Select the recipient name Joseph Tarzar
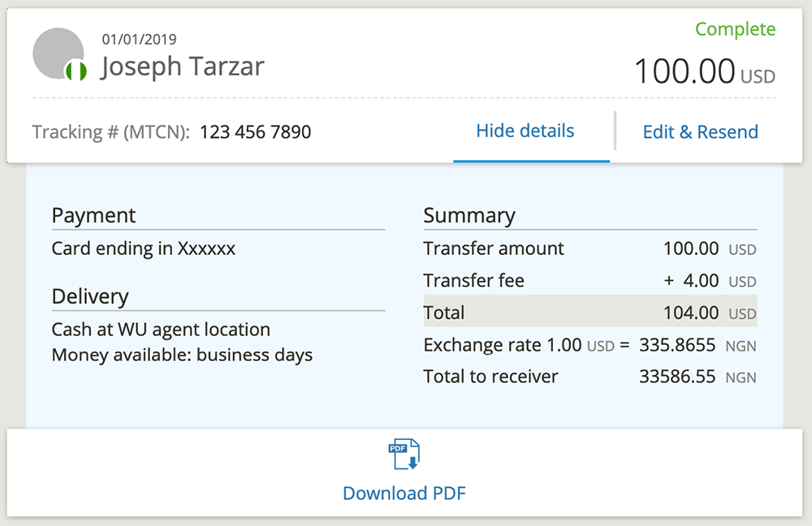This screenshot has height=526, width=812. click(x=181, y=67)
